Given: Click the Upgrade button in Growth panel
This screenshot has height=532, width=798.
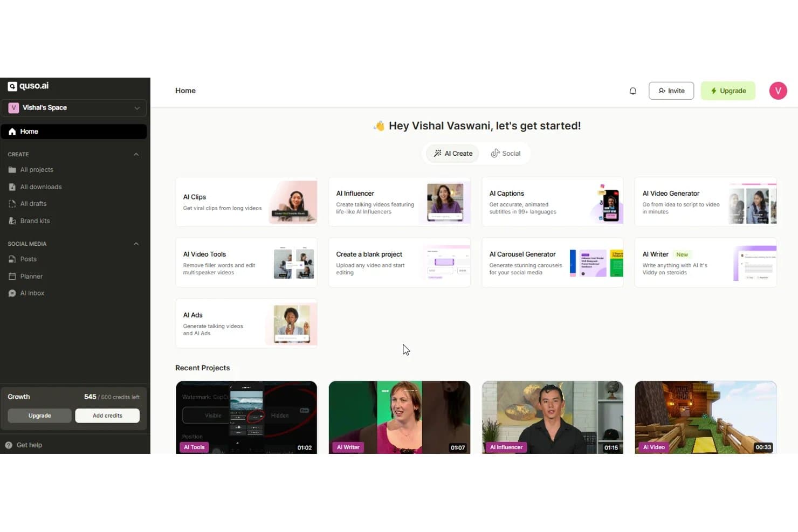Looking at the screenshot, I should [39, 416].
